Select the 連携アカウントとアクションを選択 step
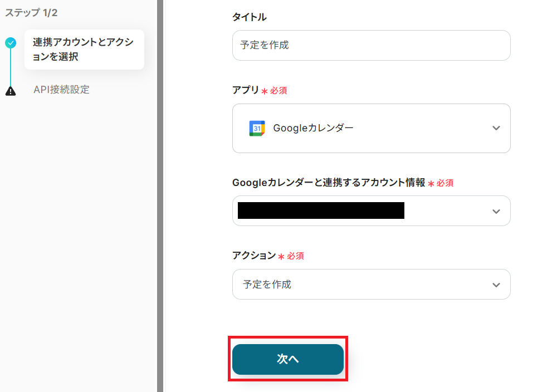The image size is (557, 392). [84, 50]
